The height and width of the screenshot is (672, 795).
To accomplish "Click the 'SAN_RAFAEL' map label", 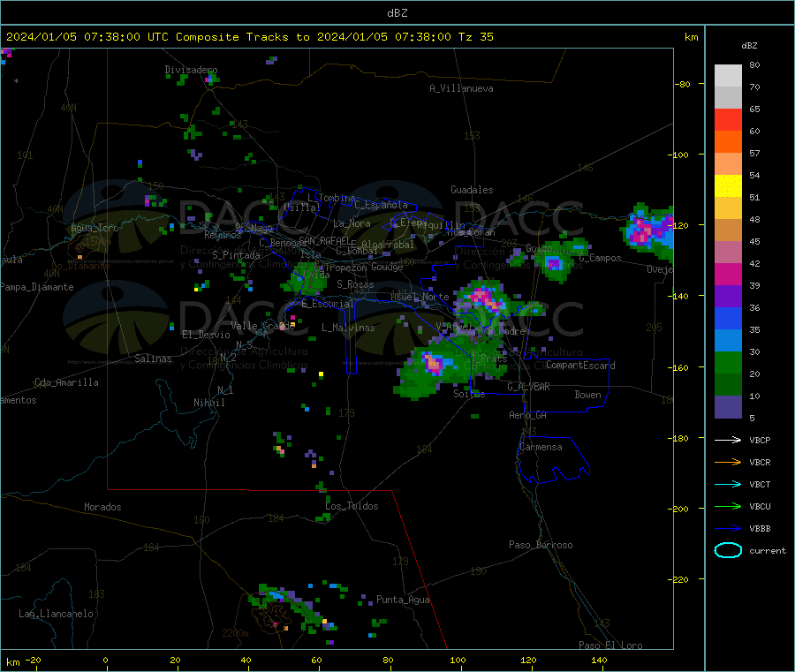I will [325, 240].
